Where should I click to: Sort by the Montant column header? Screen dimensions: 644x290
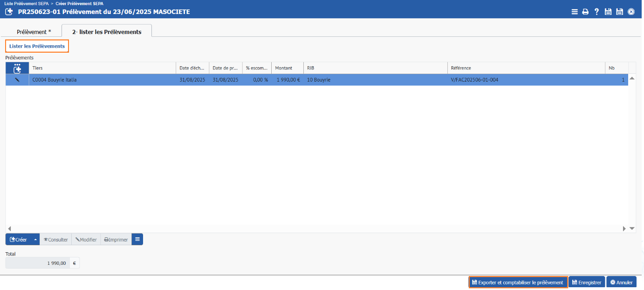(287, 68)
